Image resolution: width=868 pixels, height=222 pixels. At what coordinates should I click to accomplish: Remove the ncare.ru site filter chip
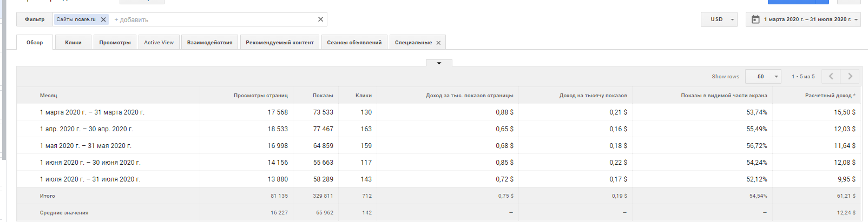(103, 19)
